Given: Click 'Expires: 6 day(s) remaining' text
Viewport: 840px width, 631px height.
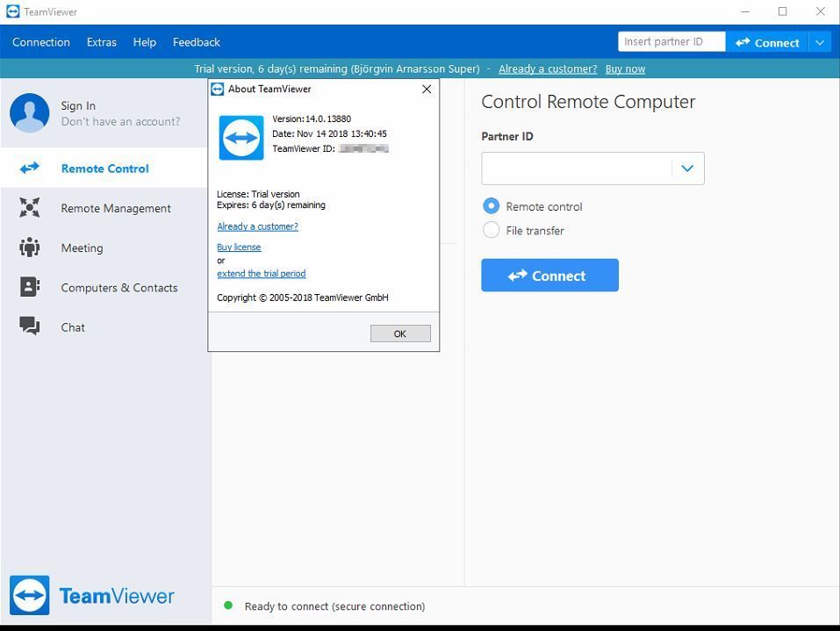Looking at the screenshot, I should pyautogui.click(x=271, y=204).
